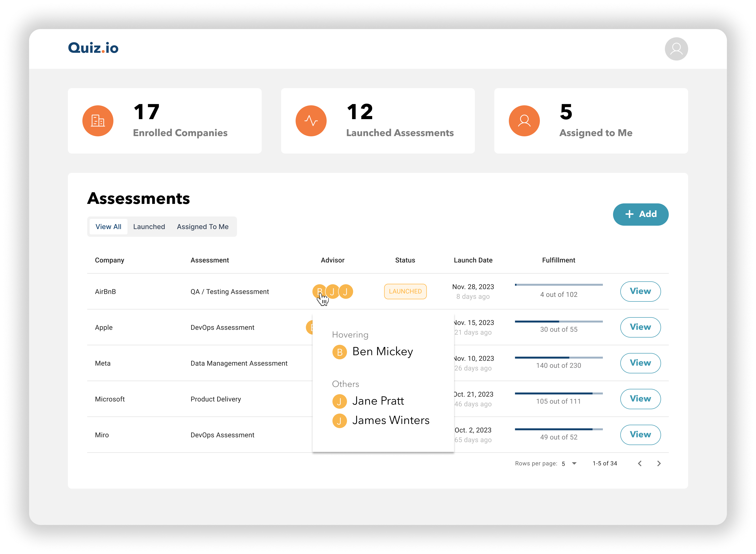
Task: Click the LAUNCHED status badge
Action: [405, 292]
